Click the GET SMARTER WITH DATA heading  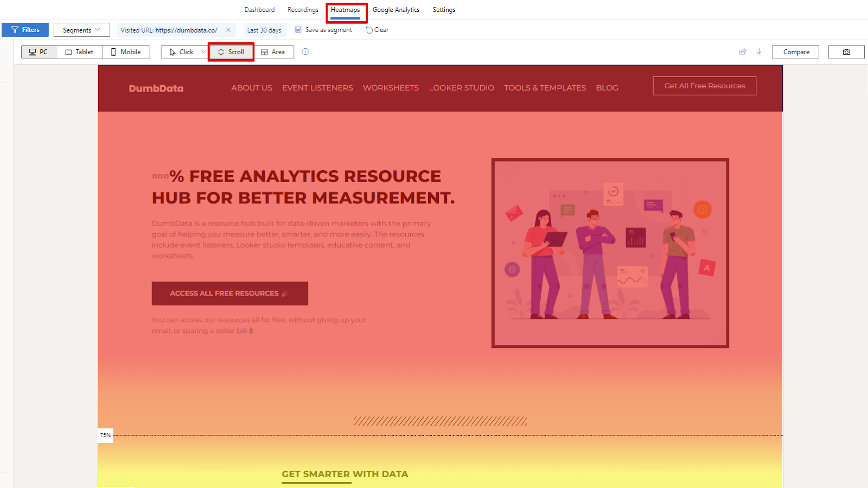click(345, 474)
